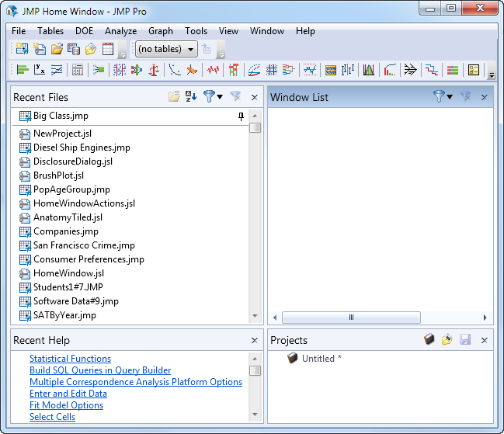Click the horizontal dendrogram cluster icon
Screen dimensions: 504x434
point(288,69)
